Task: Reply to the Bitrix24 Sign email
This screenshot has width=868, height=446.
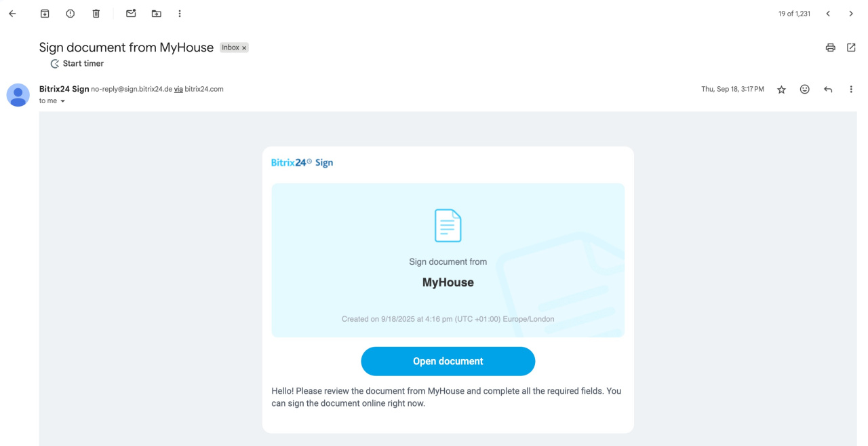Action: pos(828,90)
